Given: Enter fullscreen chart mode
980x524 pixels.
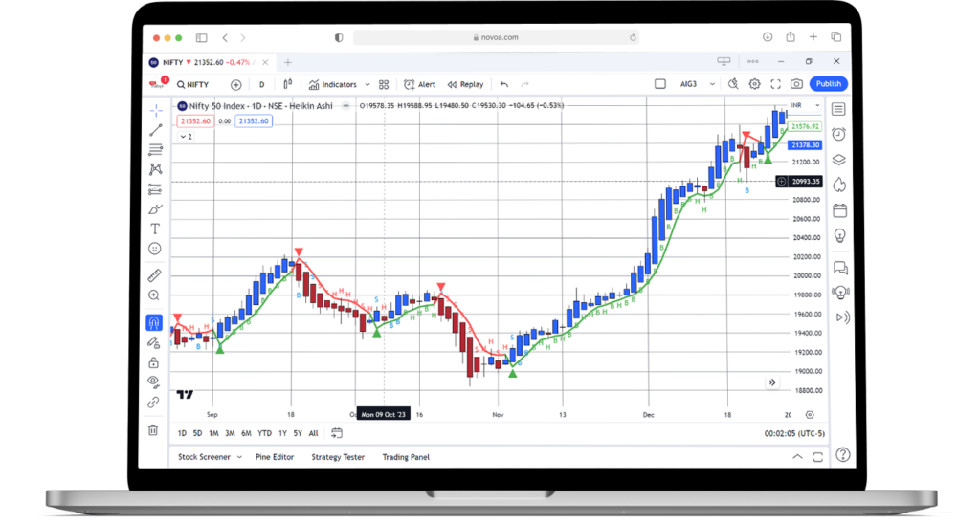Looking at the screenshot, I should (775, 84).
